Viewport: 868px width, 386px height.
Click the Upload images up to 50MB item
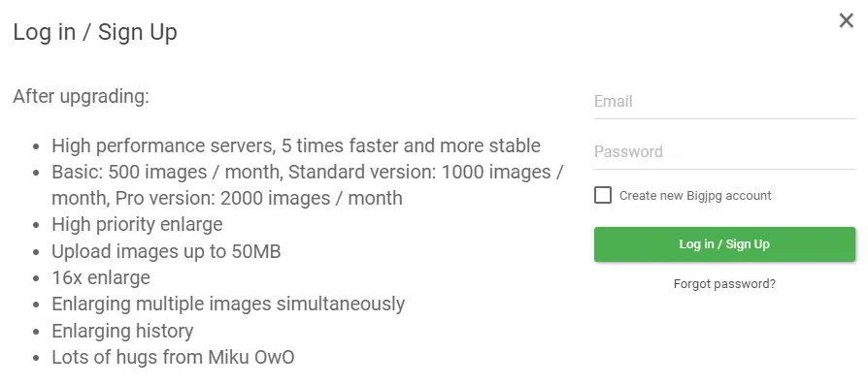coord(167,251)
